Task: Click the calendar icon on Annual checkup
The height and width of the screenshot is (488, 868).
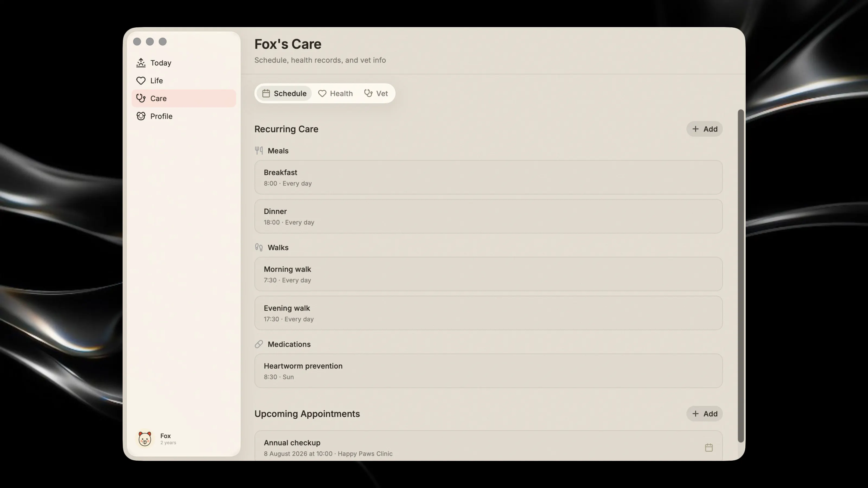Action: click(709, 448)
